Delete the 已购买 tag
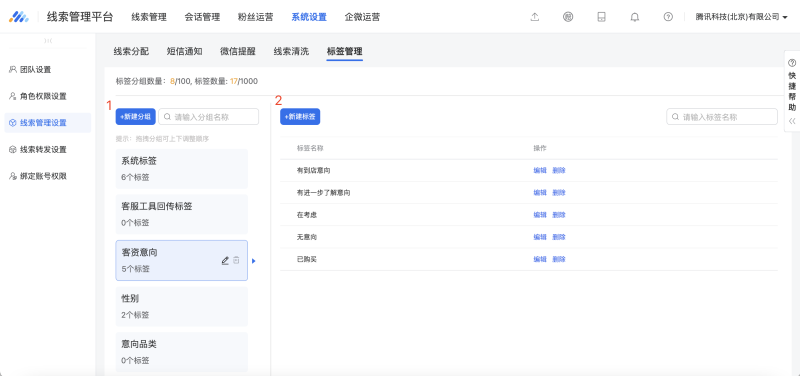The height and width of the screenshot is (376, 800). pos(559,259)
